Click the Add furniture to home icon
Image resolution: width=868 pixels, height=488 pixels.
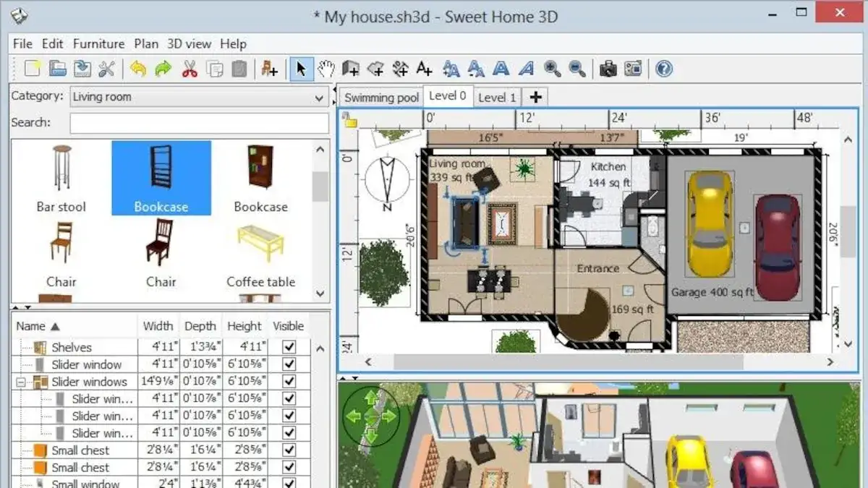coord(269,69)
